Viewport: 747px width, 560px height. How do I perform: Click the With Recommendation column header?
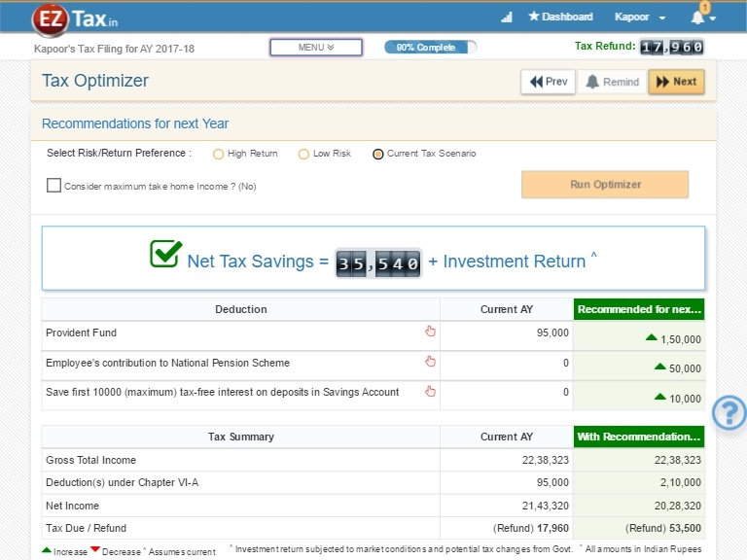click(639, 437)
